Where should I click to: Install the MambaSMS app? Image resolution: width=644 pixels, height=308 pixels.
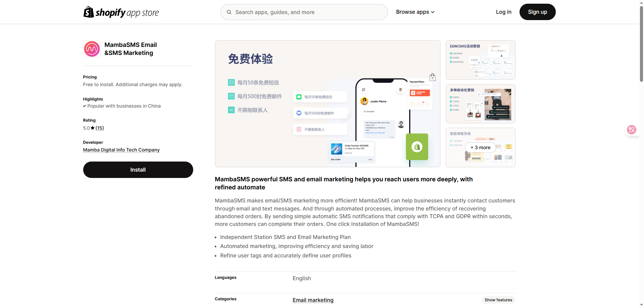(138, 170)
